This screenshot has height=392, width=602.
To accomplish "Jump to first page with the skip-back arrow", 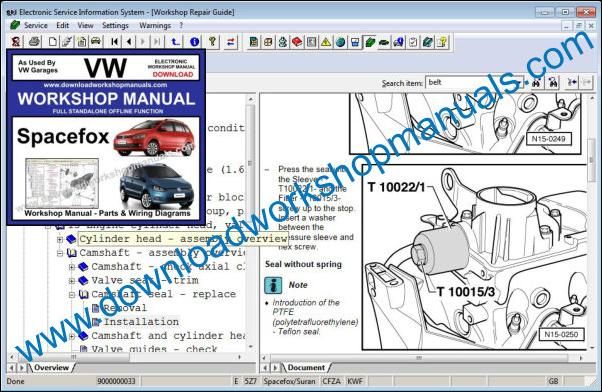I will pyautogui.click(x=114, y=41).
